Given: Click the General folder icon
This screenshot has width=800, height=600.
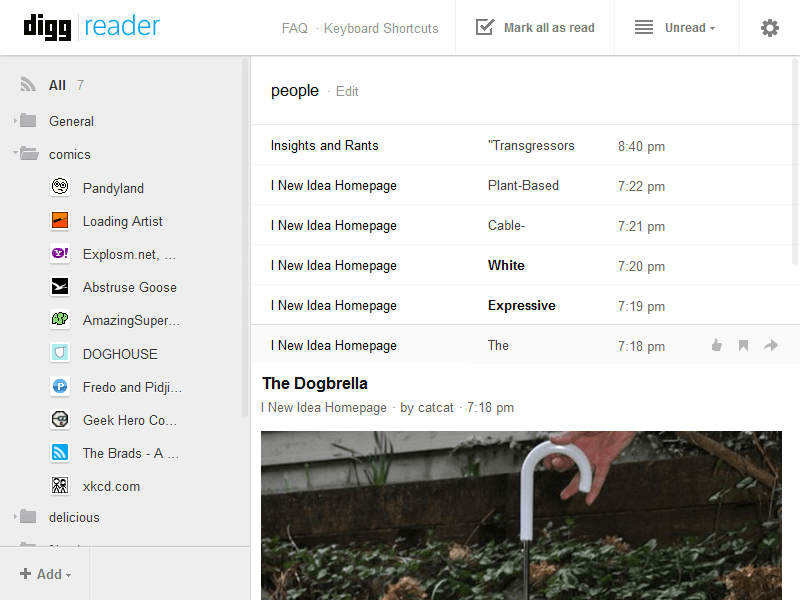Looking at the screenshot, I should 28,120.
